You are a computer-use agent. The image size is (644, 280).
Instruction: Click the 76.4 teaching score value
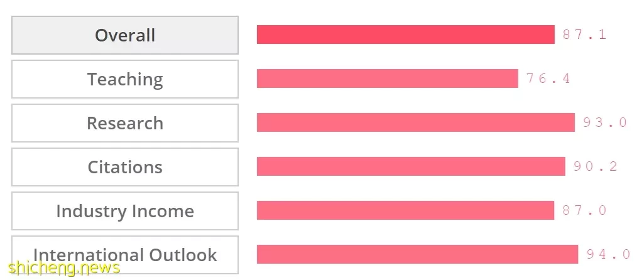point(548,78)
